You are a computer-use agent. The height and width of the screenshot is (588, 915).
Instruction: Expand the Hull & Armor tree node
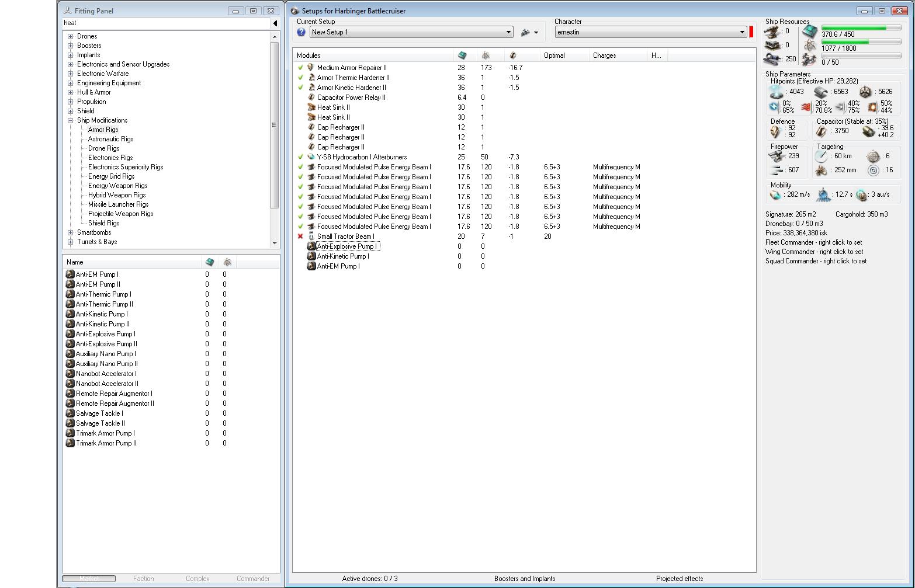click(x=71, y=92)
